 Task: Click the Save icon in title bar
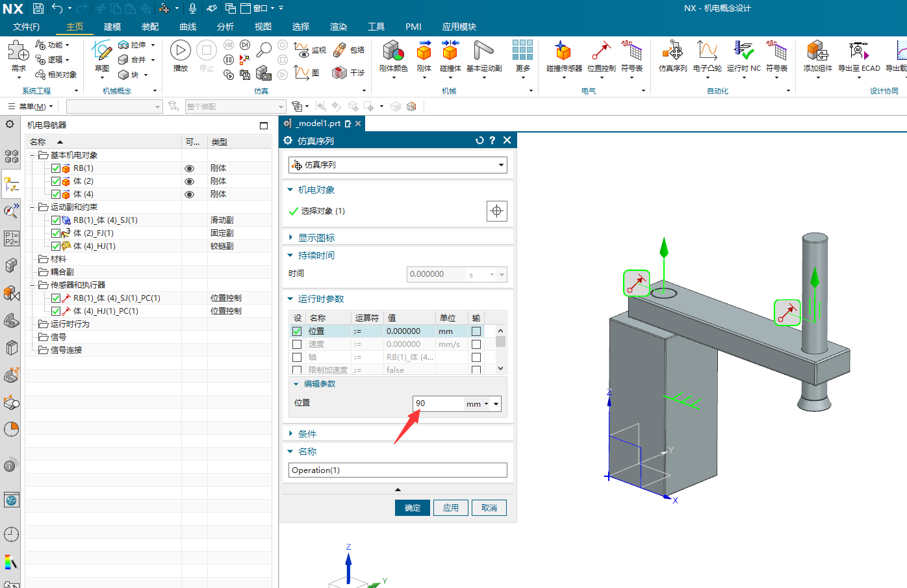coord(38,8)
